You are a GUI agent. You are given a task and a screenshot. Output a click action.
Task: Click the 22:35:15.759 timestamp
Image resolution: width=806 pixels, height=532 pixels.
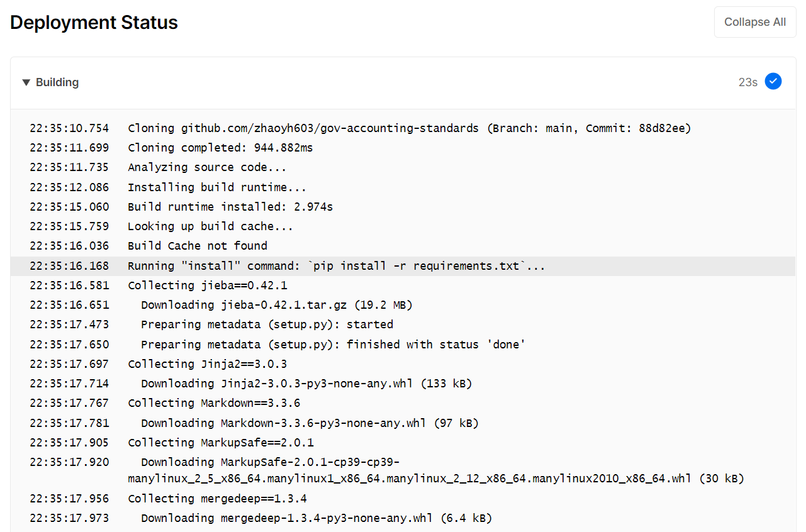pos(69,226)
